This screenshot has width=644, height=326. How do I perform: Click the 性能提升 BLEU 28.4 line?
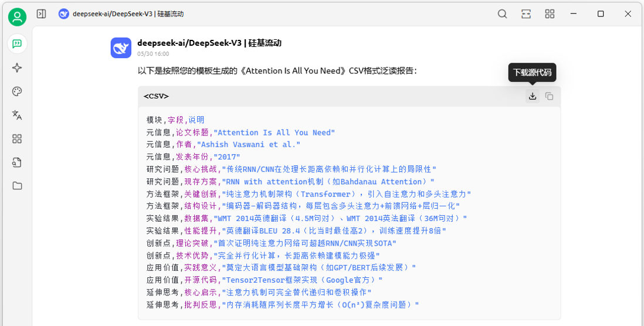click(x=296, y=230)
